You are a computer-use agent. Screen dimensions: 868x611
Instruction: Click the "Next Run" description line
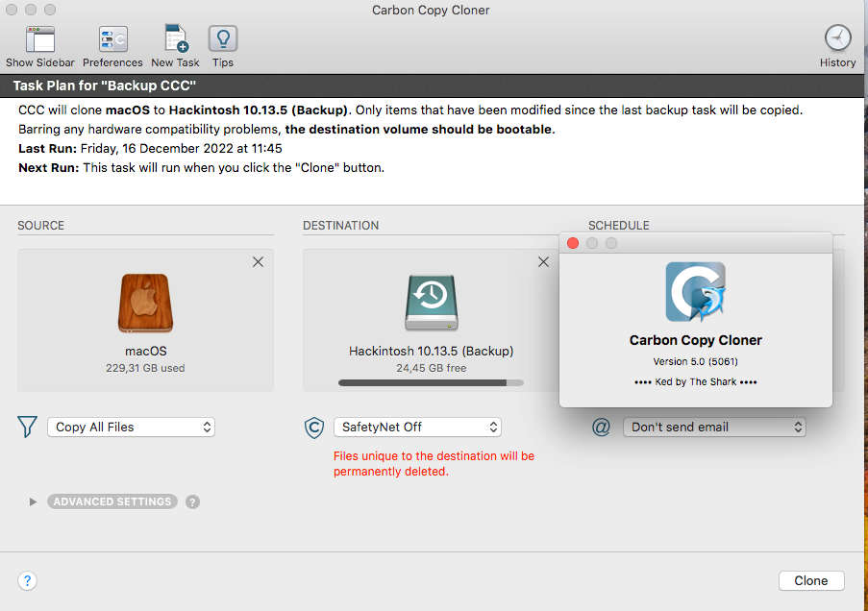(x=202, y=168)
